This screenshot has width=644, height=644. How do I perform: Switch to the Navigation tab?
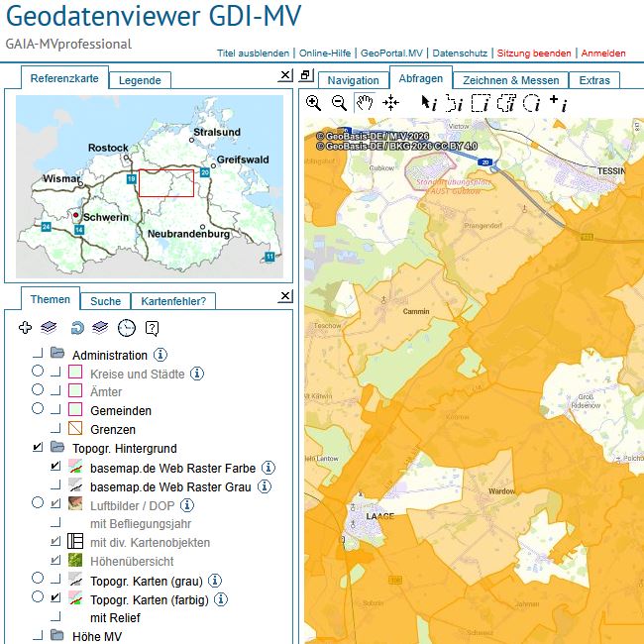coord(354,80)
